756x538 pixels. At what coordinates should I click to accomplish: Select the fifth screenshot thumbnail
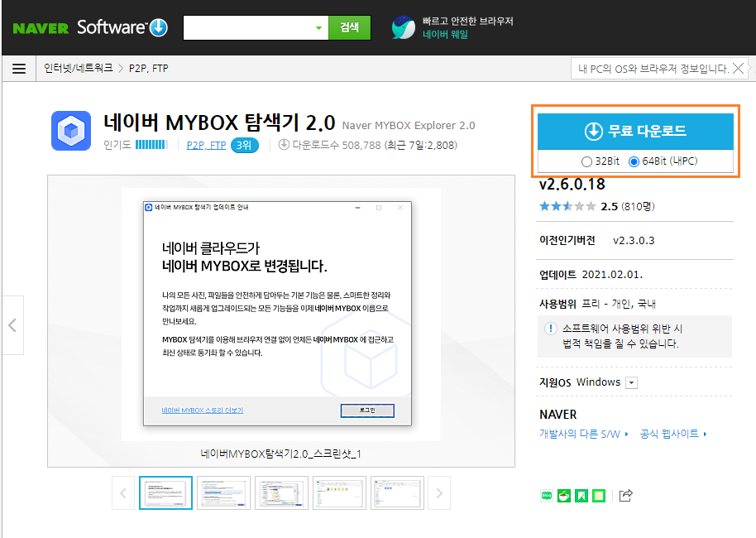[x=397, y=493]
